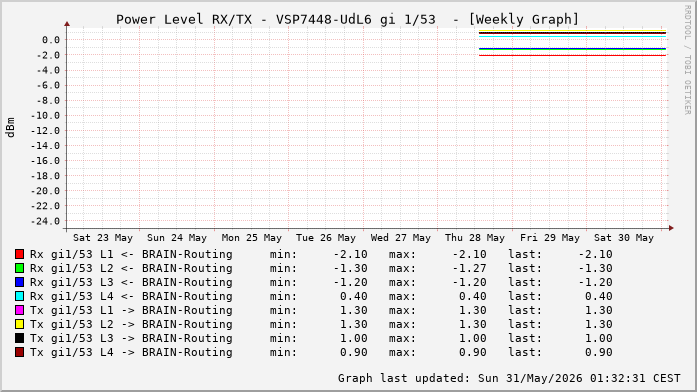Click the blue Rx L3 legend swatch
The image size is (697, 392).
[19, 282]
